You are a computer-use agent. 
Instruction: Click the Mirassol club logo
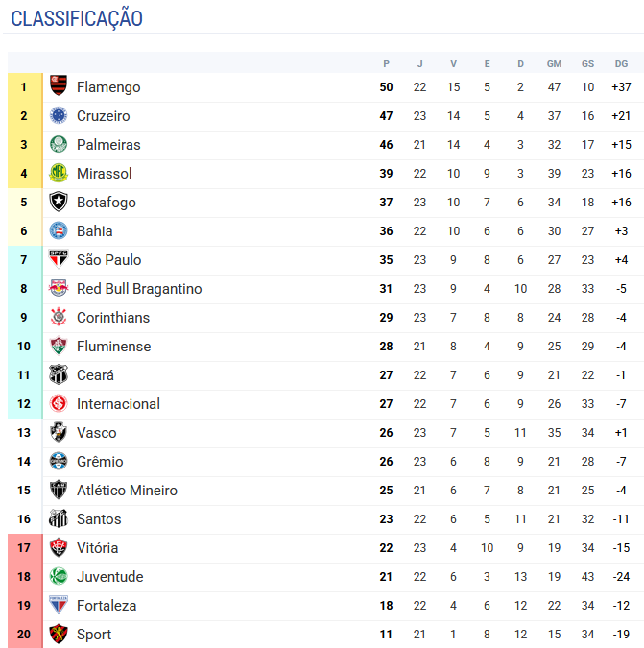coord(60,174)
